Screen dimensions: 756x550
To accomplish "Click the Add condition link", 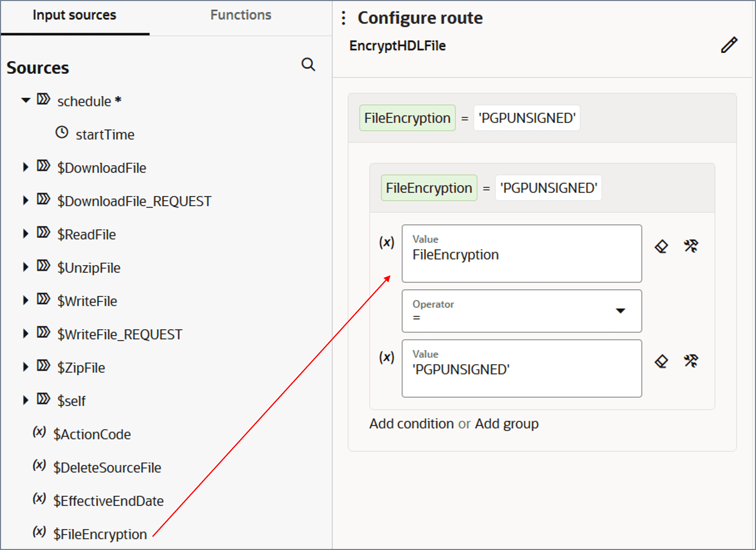I will coord(411,424).
